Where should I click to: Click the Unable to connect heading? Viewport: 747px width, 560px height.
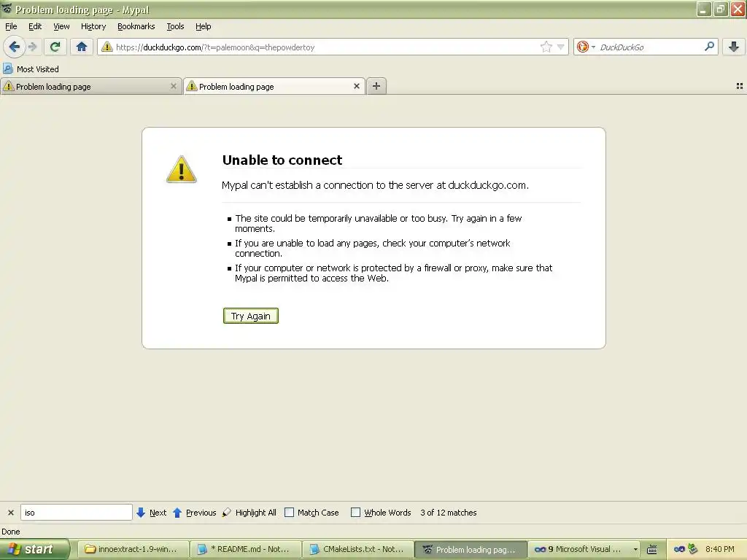[x=282, y=160]
